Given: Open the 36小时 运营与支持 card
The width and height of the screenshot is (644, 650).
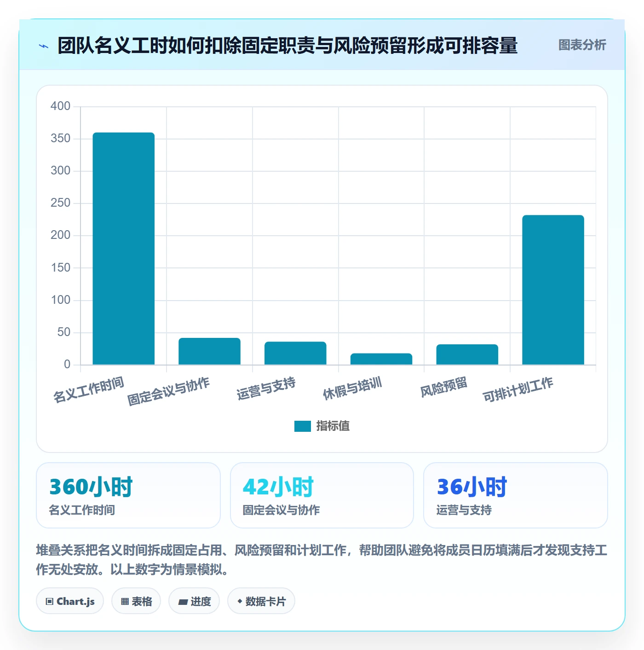Looking at the screenshot, I should point(515,495).
